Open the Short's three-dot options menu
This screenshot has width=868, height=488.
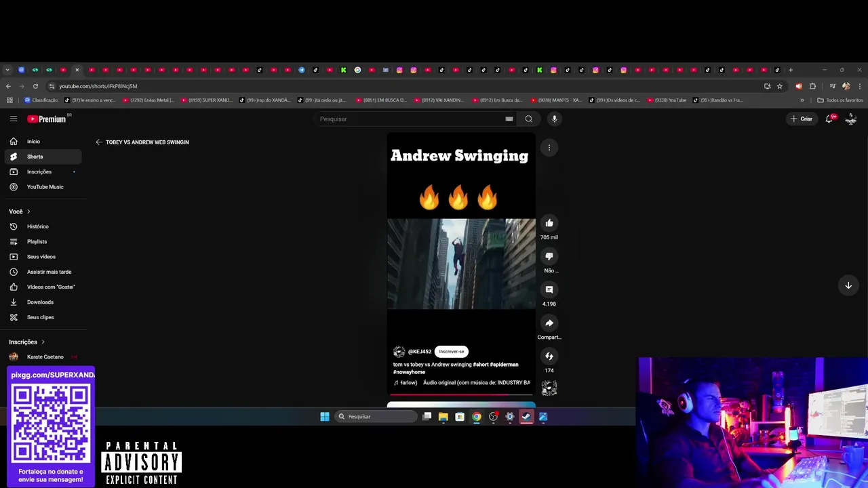(549, 148)
